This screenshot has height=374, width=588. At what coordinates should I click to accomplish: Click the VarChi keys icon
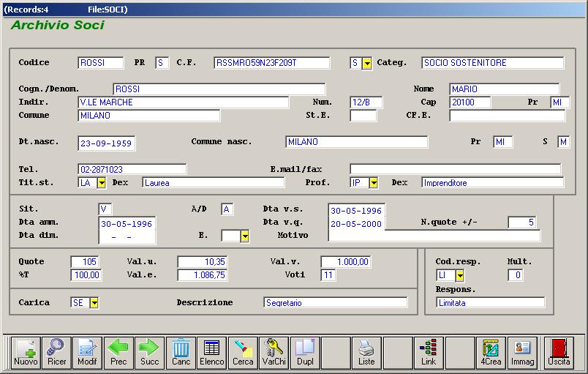point(274,352)
